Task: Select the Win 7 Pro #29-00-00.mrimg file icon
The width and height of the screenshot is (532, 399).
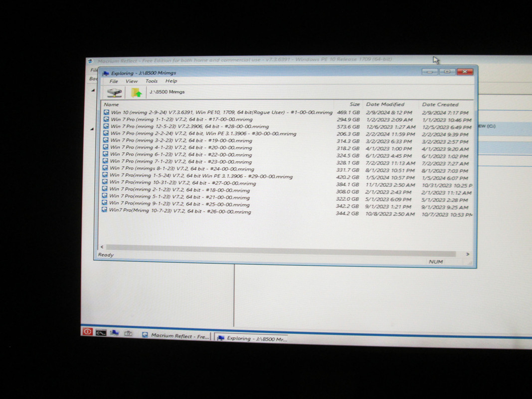Action: [105, 175]
